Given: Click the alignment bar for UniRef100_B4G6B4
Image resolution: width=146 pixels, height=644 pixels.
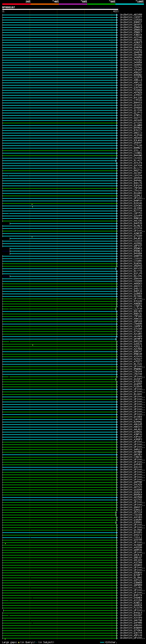Looking at the screenshot, I should point(64,254).
